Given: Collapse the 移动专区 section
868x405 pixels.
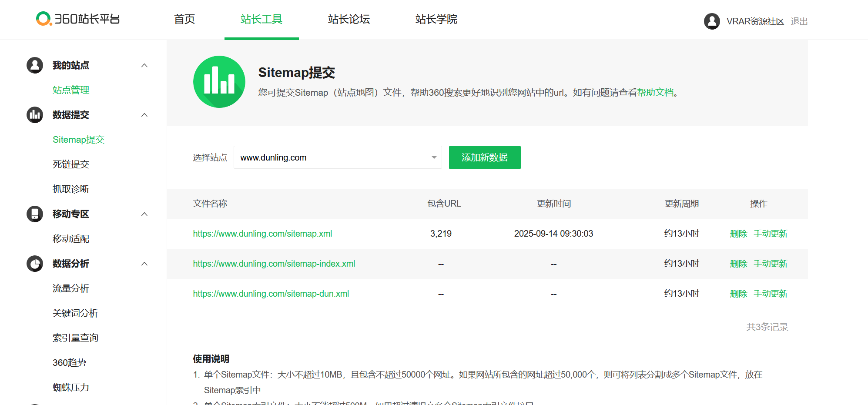Looking at the screenshot, I should [144, 214].
